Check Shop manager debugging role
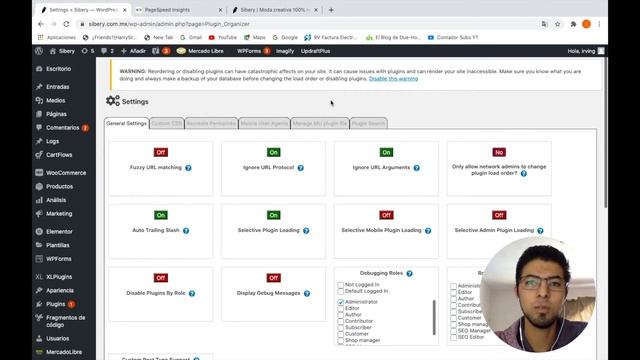Viewport: 640px width, 360px height. [x=340, y=340]
